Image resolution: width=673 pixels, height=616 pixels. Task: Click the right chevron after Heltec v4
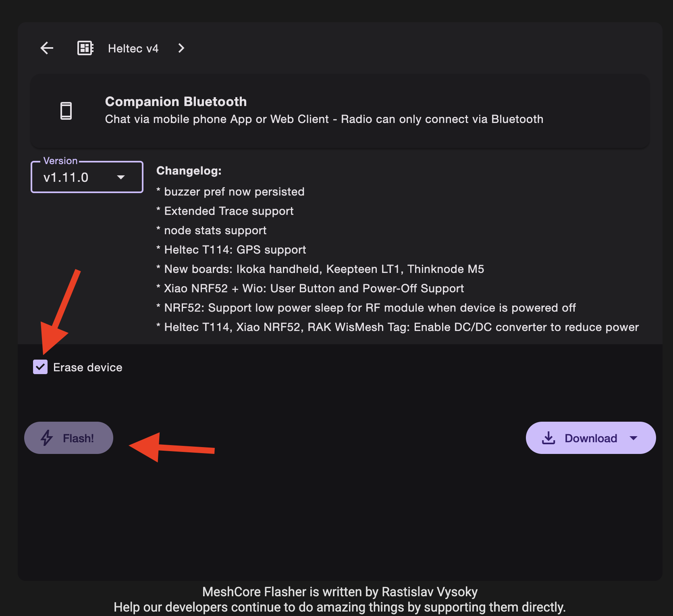(x=181, y=48)
